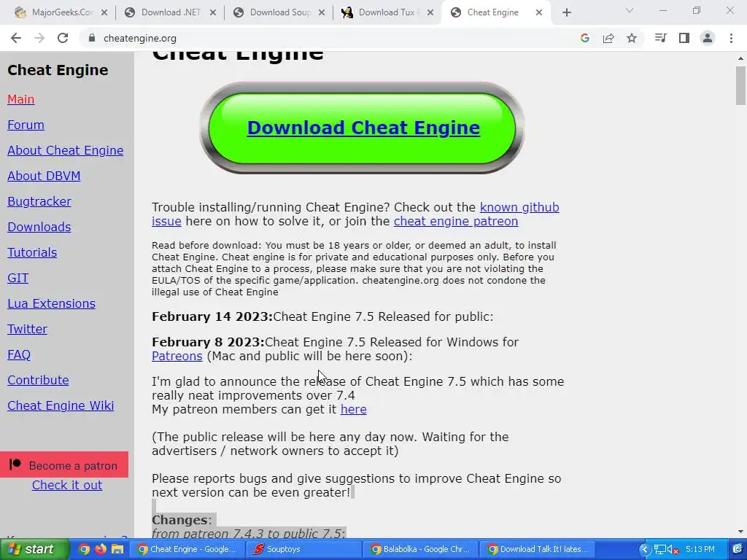Click the tray icon right of clock

click(737, 549)
